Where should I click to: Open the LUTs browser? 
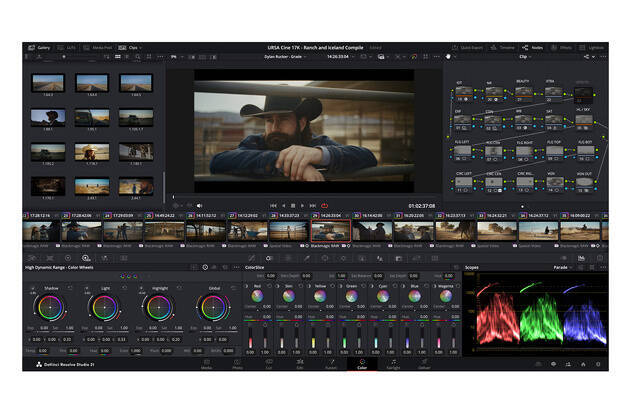tap(70, 47)
